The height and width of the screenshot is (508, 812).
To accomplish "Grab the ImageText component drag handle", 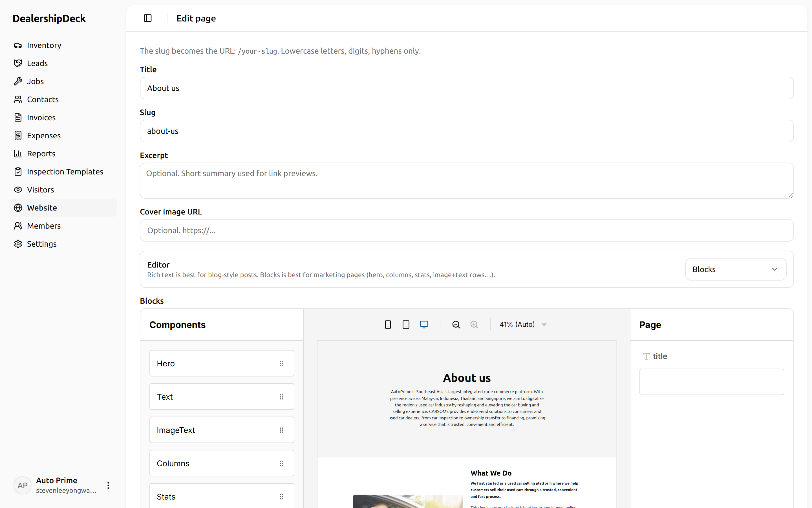I will [281, 430].
